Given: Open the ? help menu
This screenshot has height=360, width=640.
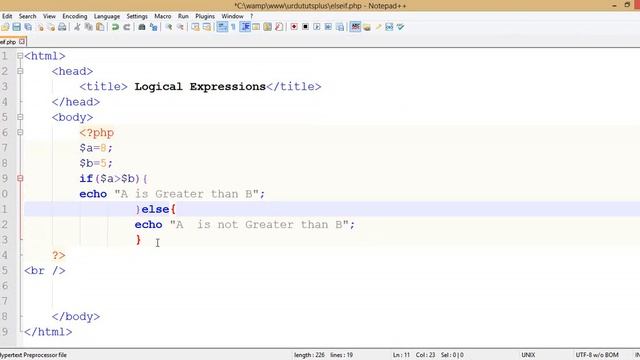Looking at the screenshot, I should [x=251, y=16].
